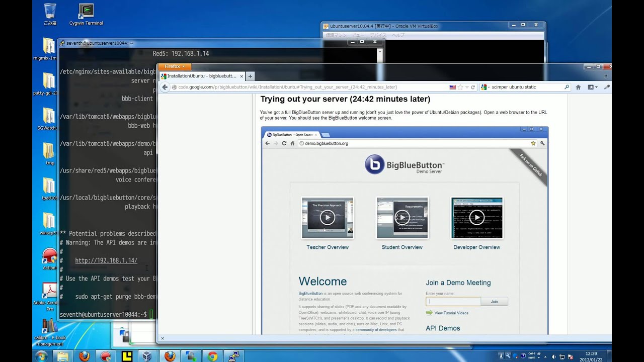Select the winscp5 desktop folder
This screenshot has height=362, width=644.
click(x=48, y=224)
